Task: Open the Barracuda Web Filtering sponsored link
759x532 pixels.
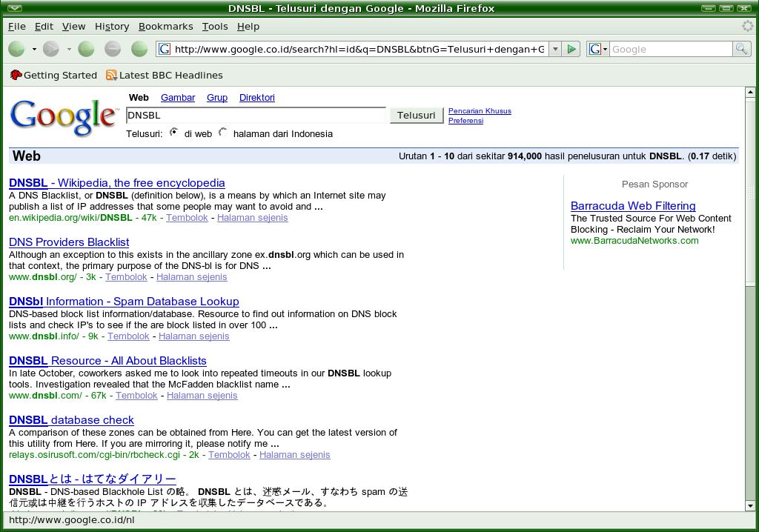Action: (633, 206)
